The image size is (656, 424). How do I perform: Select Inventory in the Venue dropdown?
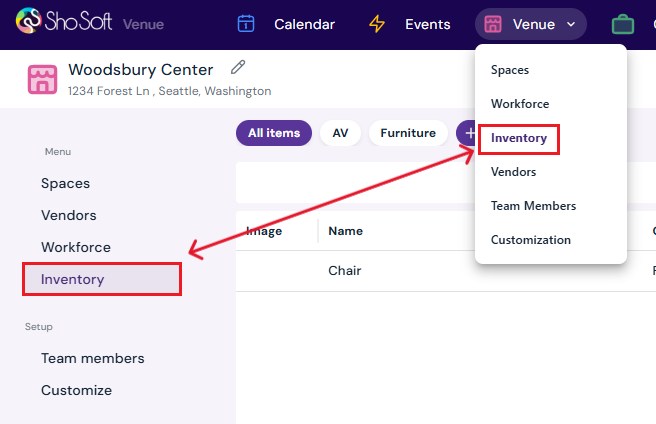pos(519,138)
